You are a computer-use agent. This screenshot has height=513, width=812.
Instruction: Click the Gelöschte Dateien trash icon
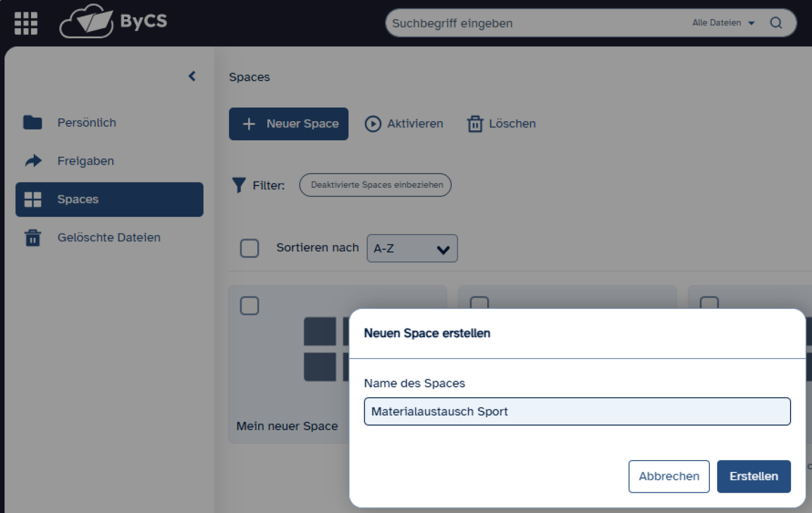33,237
